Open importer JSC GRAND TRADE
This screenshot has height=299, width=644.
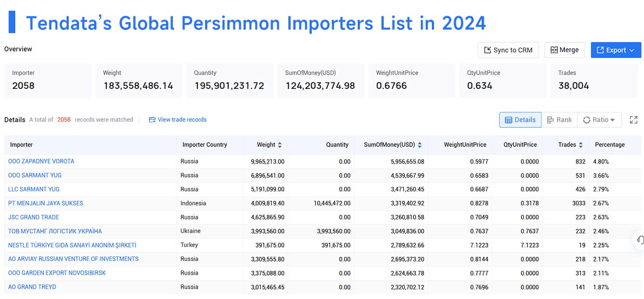pos(34,217)
